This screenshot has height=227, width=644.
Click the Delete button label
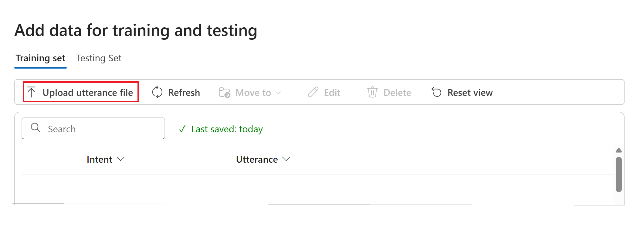tap(397, 92)
